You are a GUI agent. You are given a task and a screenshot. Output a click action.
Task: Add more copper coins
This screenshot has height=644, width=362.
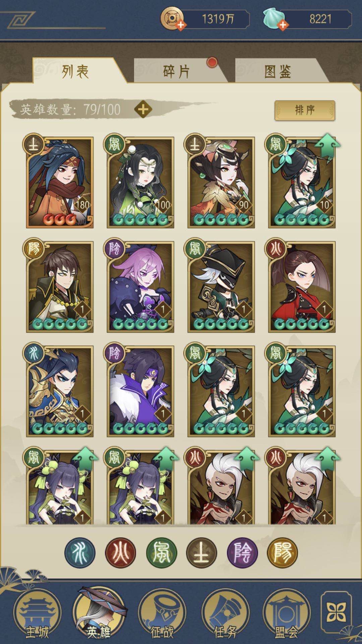click(x=180, y=25)
